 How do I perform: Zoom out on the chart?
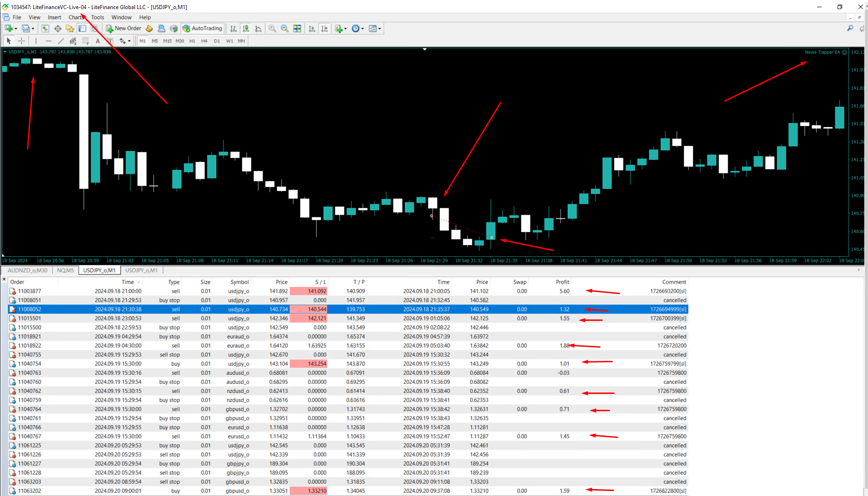coord(285,29)
